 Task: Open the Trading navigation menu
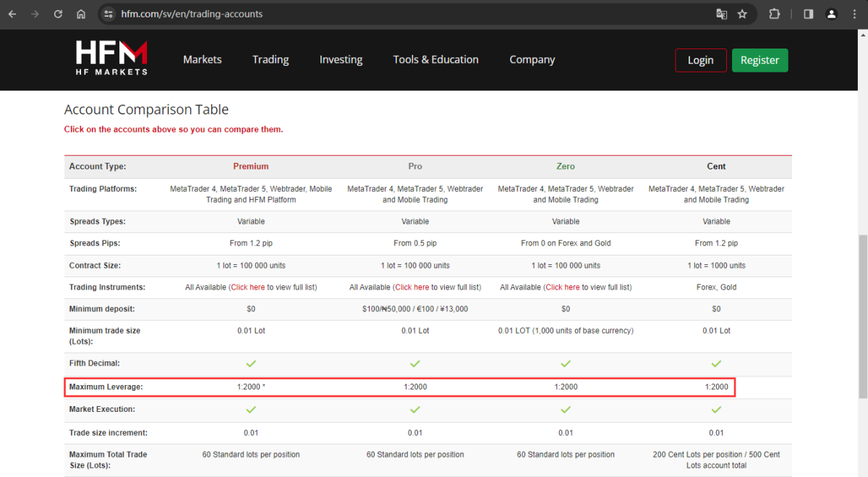point(271,59)
